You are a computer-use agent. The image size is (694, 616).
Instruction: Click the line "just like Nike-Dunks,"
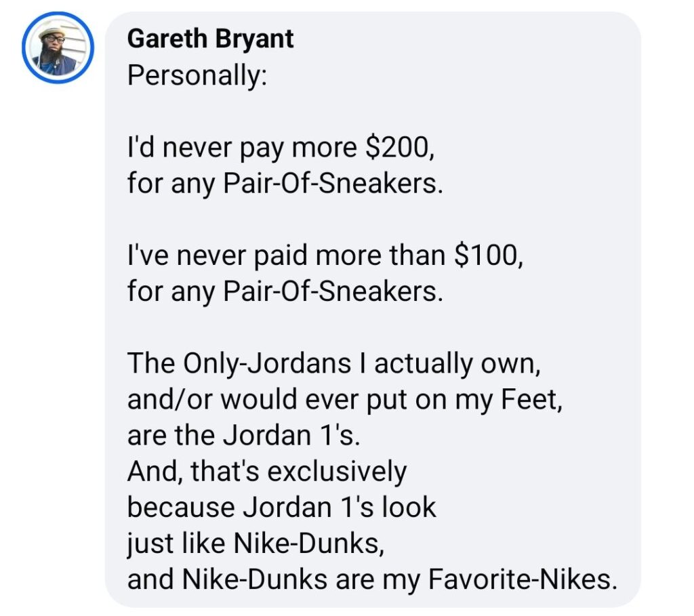click(256, 543)
